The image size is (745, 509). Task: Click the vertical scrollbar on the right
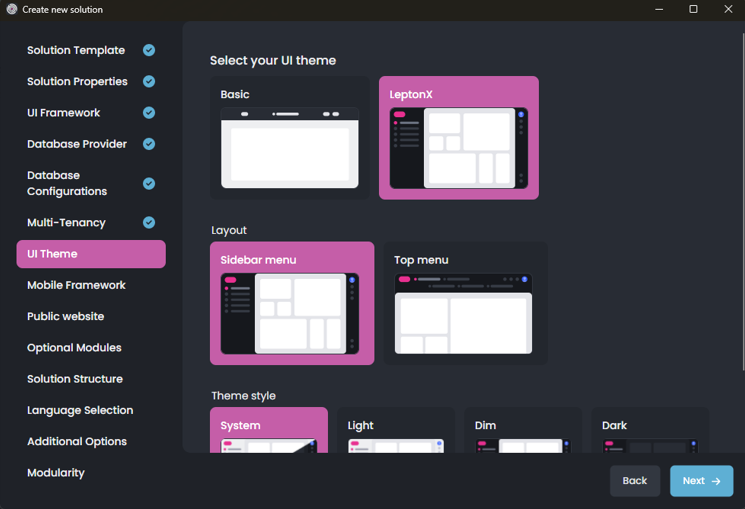point(743,202)
